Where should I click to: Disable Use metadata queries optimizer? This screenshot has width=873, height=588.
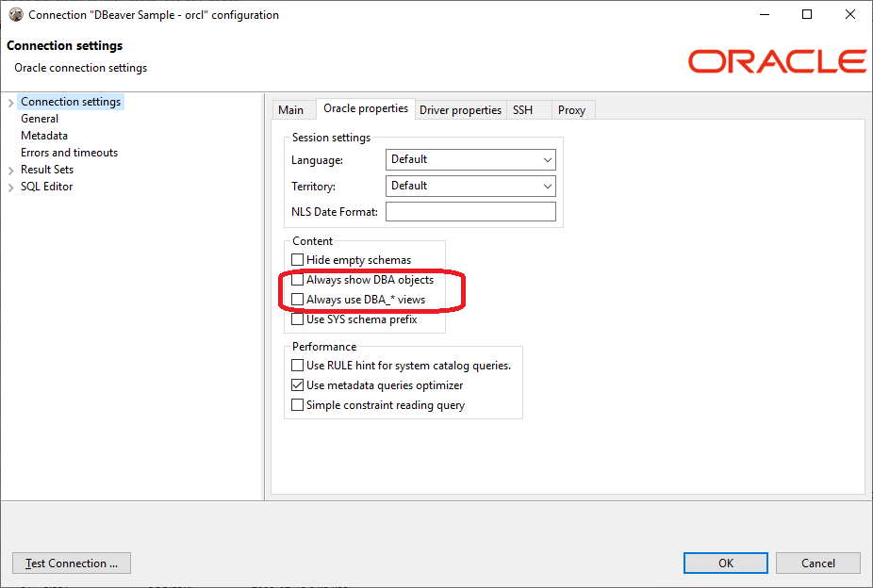click(x=298, y=384)
